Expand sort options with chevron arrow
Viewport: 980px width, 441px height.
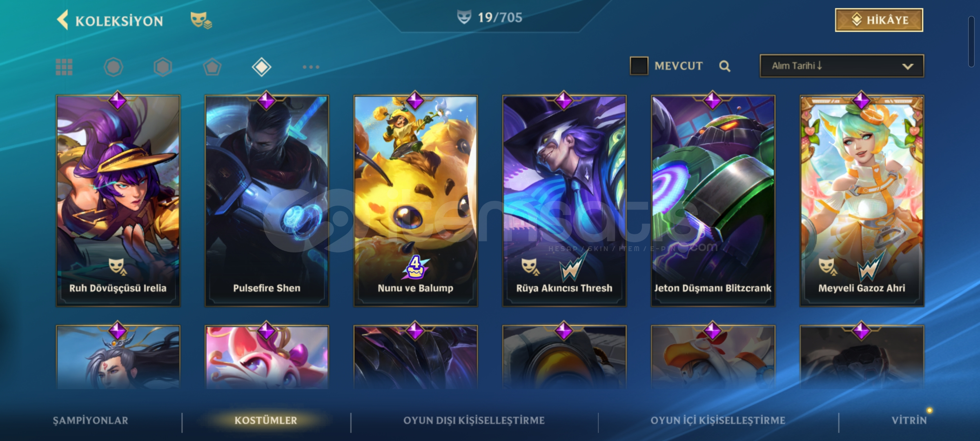pyautogui.click(x=908, y=66)
